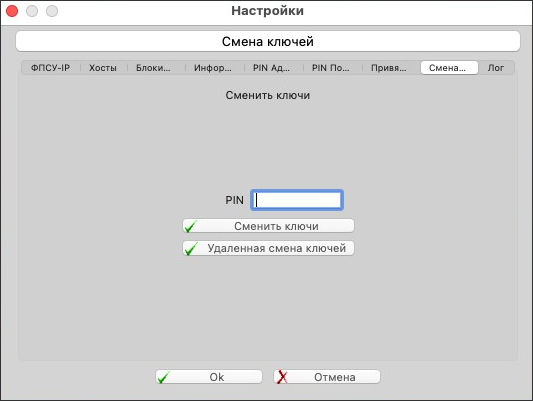Click the Сменить ключи button

(268, 226)
